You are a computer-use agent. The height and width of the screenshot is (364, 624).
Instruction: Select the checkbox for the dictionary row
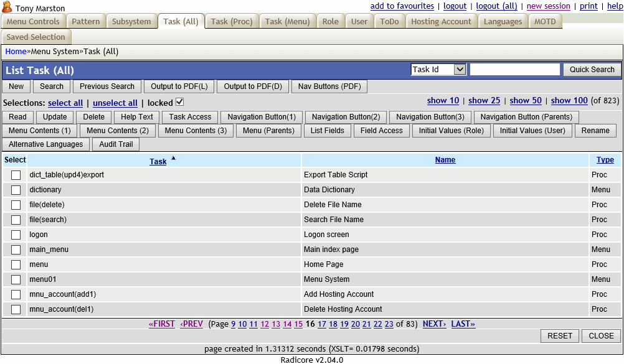pos(16,190)
